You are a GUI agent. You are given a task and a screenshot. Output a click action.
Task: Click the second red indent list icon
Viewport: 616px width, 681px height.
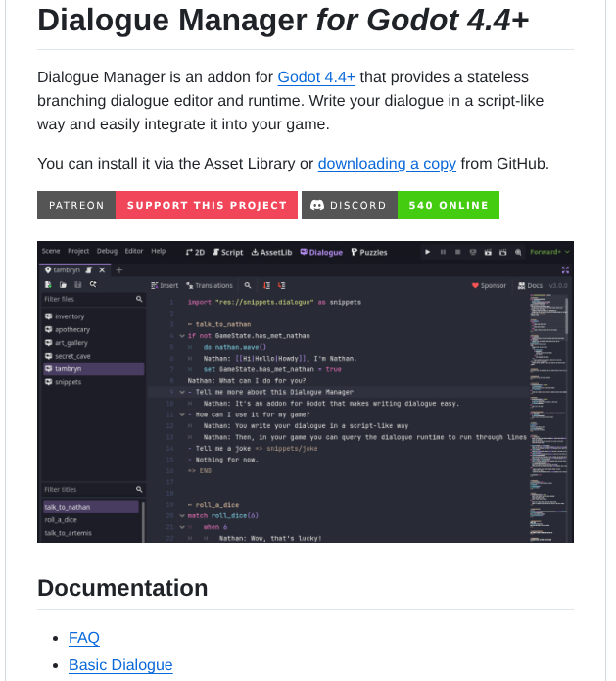coord(282,285)
